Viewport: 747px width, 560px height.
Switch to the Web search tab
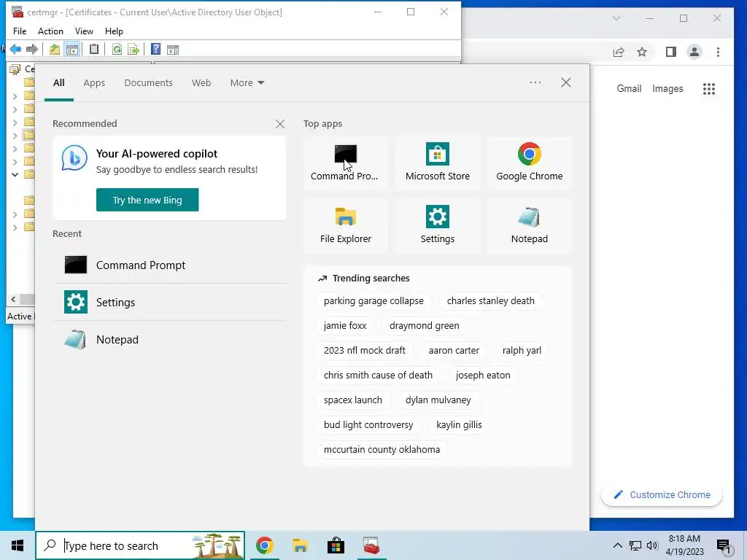(201, 83)
